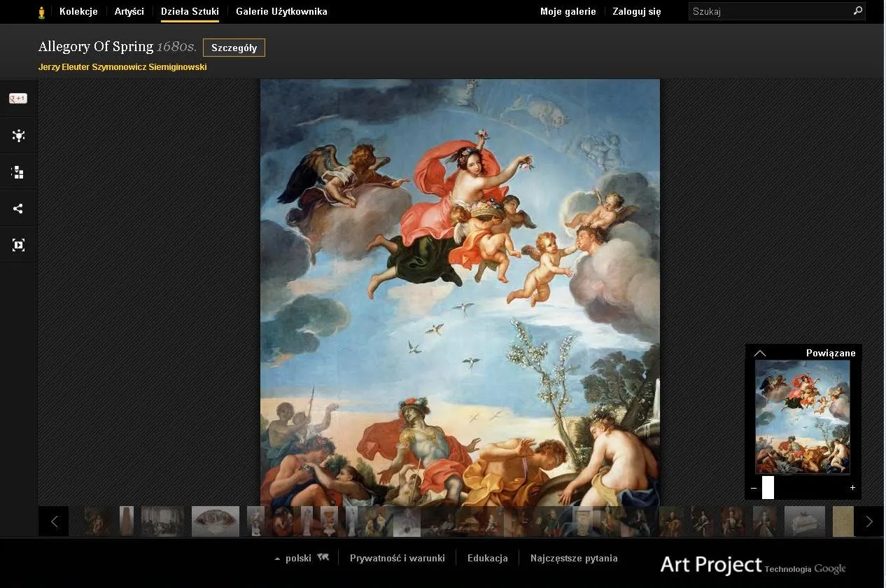Open the Dzieła Sztuki menu
The width and height of the screenshot is (886, 588).
point(190,11)
